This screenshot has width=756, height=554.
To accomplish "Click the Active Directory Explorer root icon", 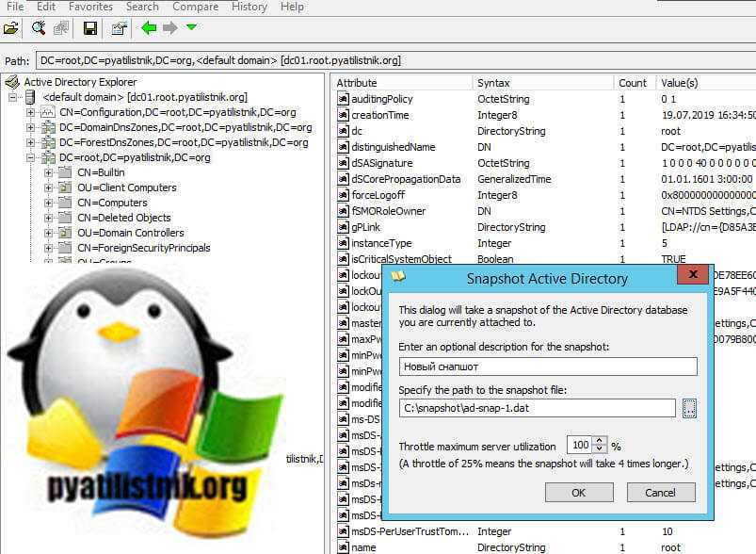I will 12,82.
